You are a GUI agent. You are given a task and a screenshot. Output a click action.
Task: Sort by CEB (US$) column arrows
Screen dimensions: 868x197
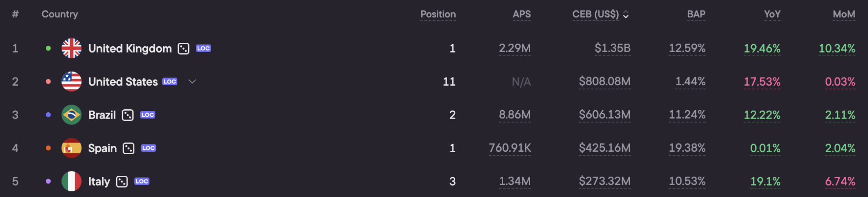point(626,15)
